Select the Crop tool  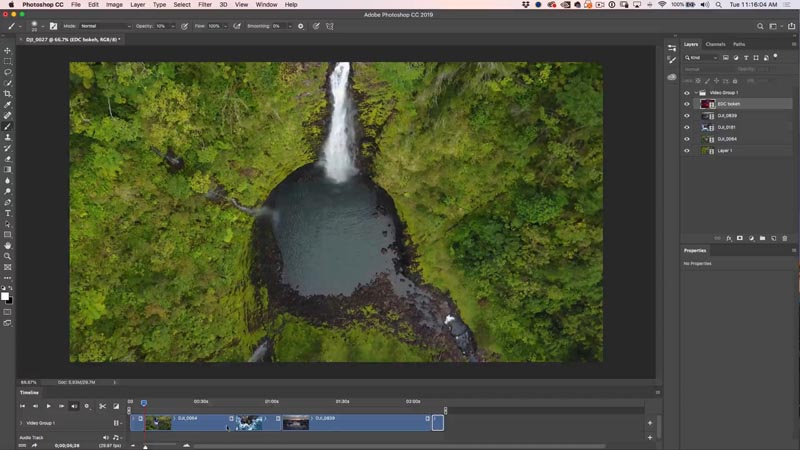click(8, 94)
